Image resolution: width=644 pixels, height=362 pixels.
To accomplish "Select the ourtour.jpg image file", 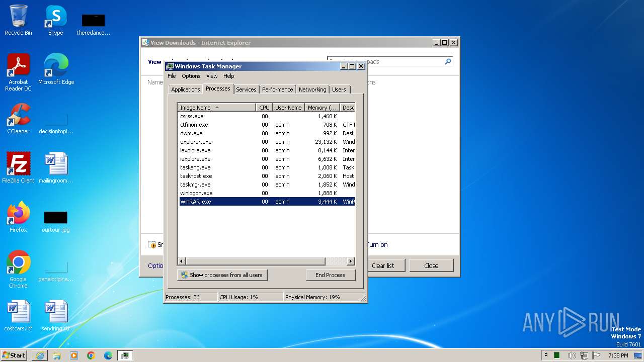I will click(x=56, y=221).
